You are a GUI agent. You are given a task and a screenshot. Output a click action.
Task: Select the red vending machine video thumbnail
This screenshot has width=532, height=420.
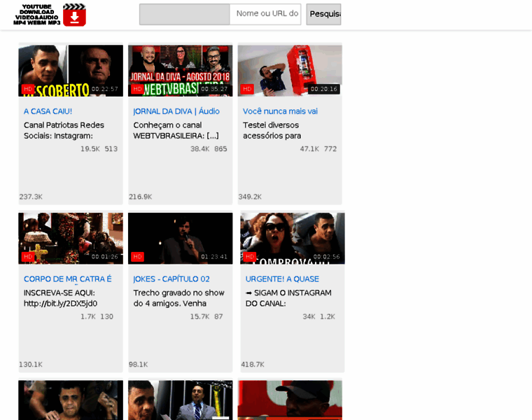point(290,69)
